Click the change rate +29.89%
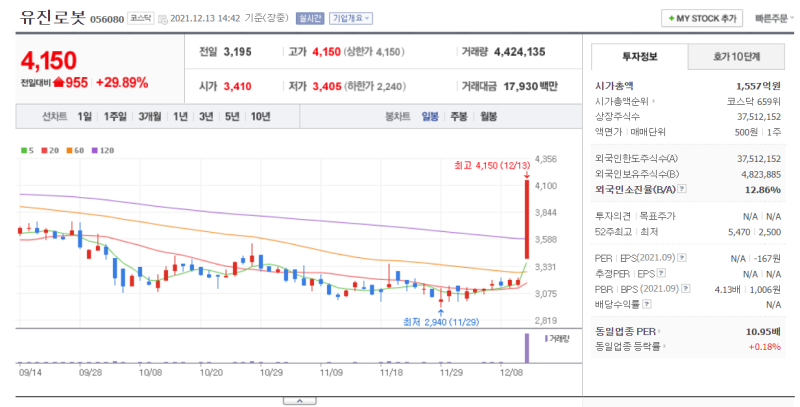This screenshot has width=800, height=407. (x=122, y=83)
